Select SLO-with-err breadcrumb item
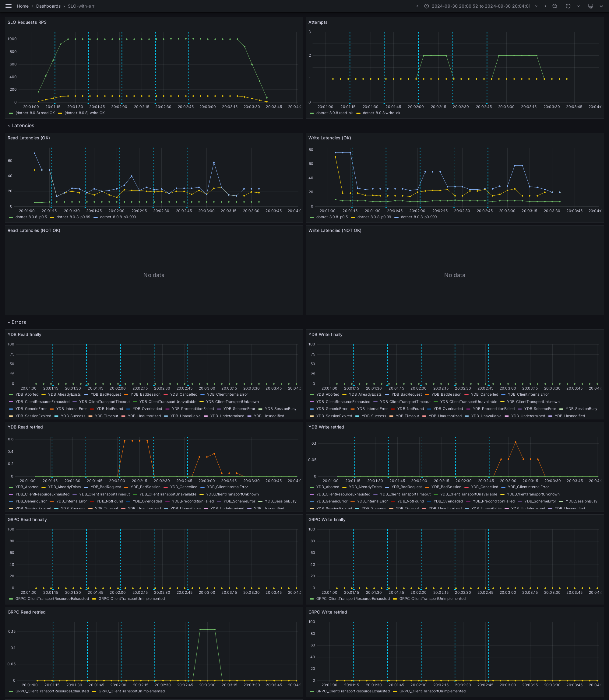Viewport: 609px width, 700px height. [x=81, y=6]
